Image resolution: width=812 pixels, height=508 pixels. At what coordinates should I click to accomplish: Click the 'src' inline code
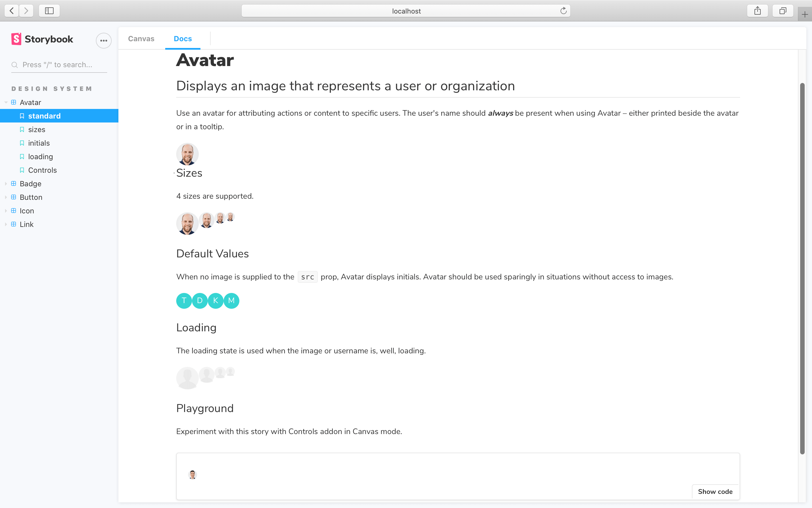pyautogui.click(x=308, y=277)
